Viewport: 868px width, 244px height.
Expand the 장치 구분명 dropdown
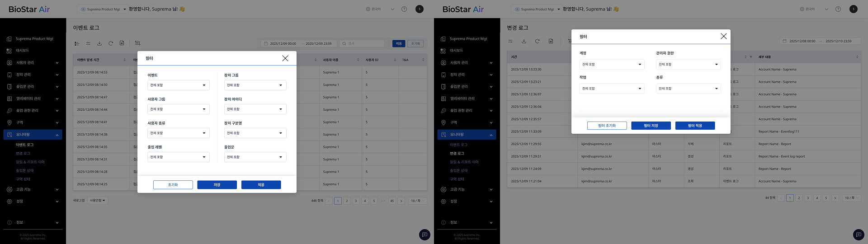(255, 133)
